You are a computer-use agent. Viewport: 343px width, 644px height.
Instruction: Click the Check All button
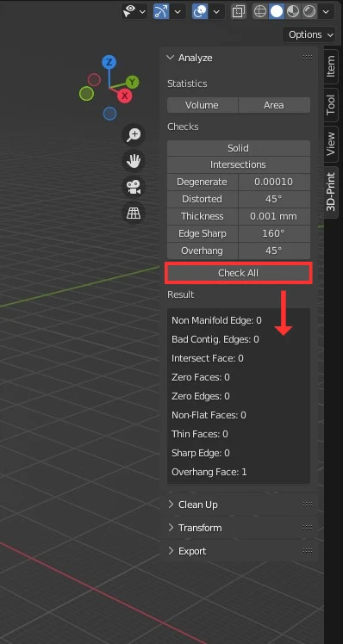tap(239, 273)
